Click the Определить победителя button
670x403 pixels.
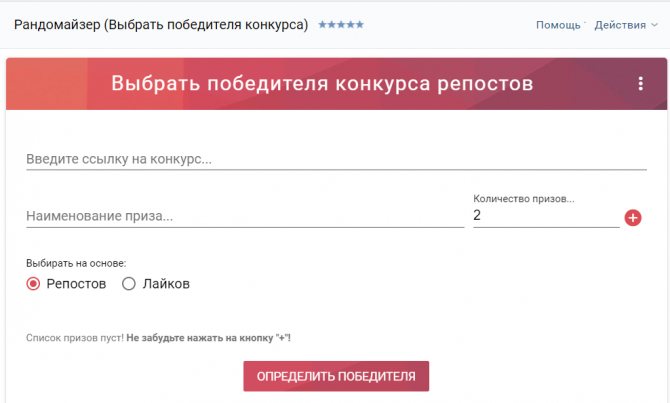point(336,376)
